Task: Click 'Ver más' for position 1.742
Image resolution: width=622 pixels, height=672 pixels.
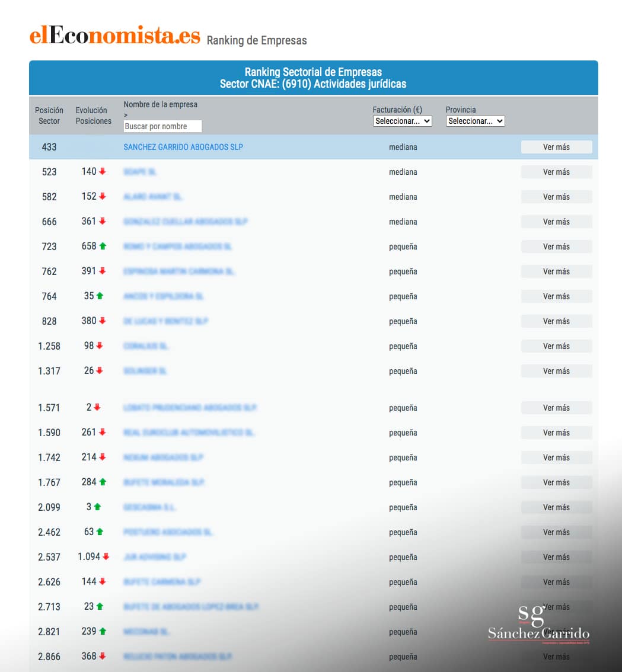Action: [x=556, y=457]
